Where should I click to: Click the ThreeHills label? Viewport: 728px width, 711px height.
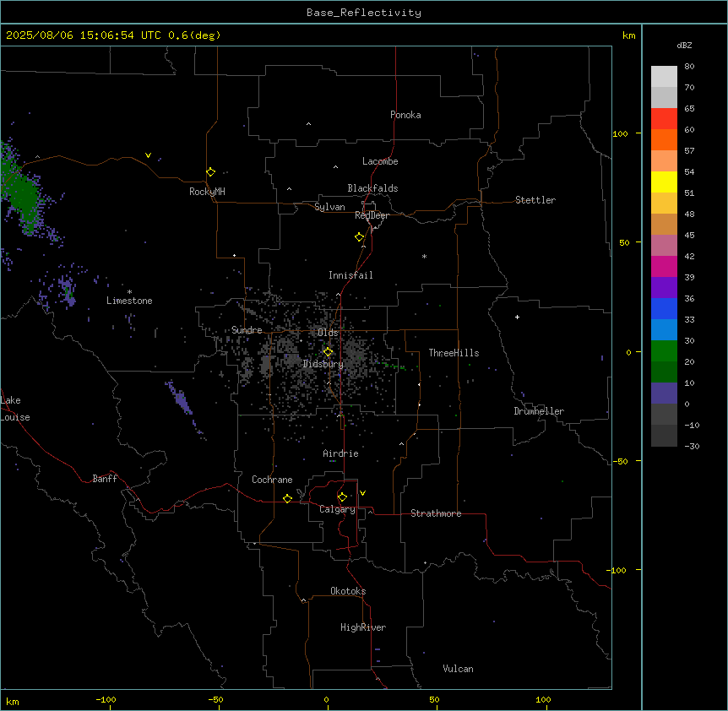pyautogui.click(x=454, y=353)
